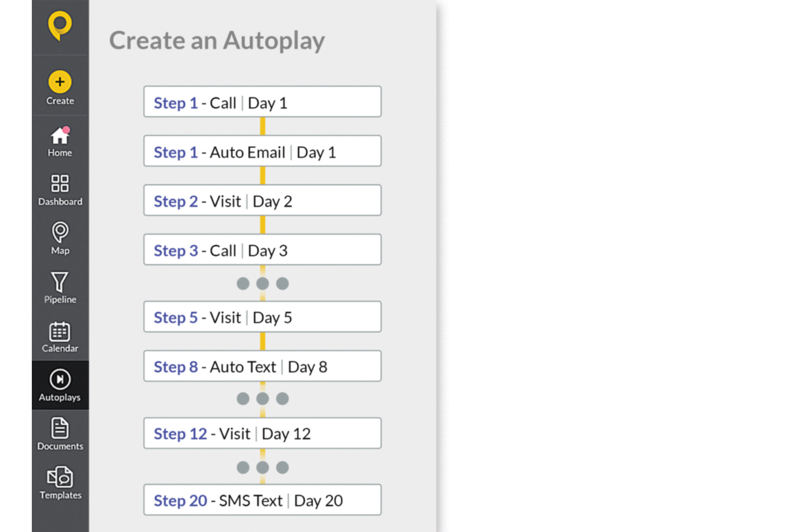The height and width of the screenshot is (532, 798).
Task: Click the Step 3 Call Day 3 step
Action: (x=263, y=250)
